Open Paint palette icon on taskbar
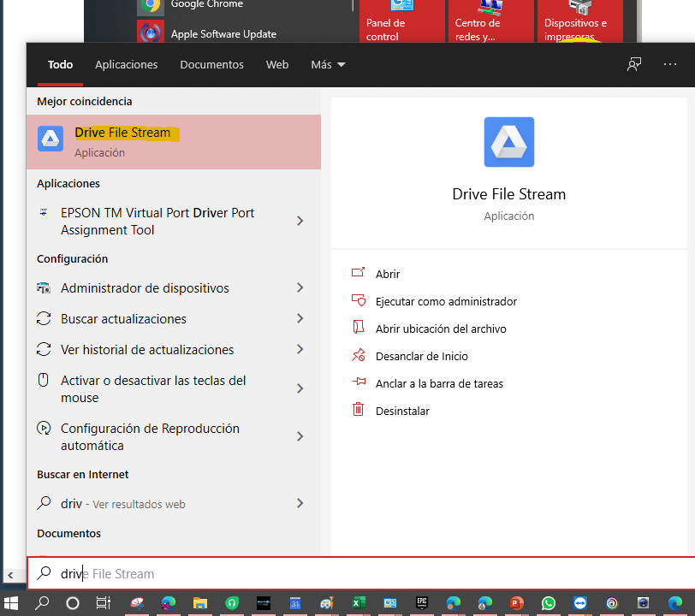The height and width of the screenshot is (616, 695). click(x=327, y=603)
